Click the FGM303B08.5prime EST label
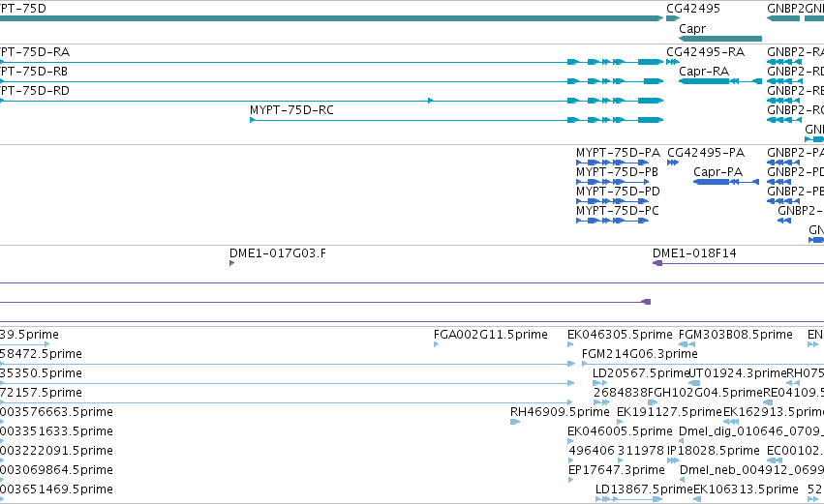This screenshot has height=504, width=824. coord(736,335)
